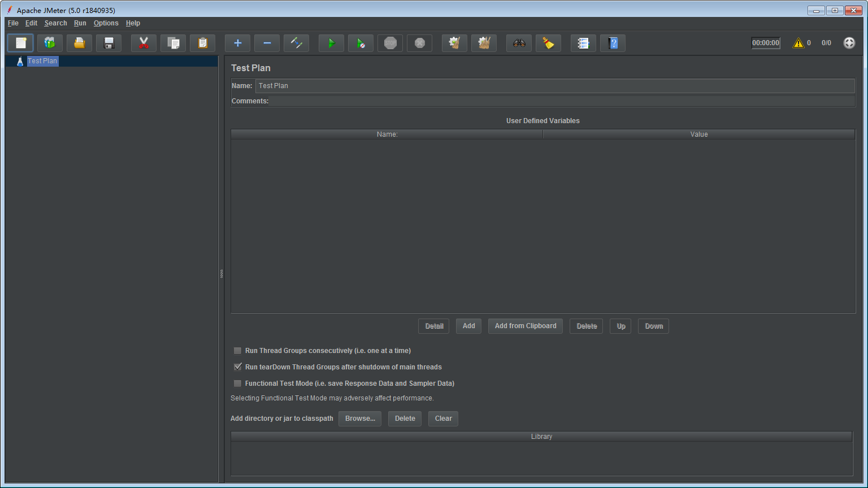This screenshot has width=868, height=488.
Task: Click Browse... for classpath
Action: click(360, 419)
